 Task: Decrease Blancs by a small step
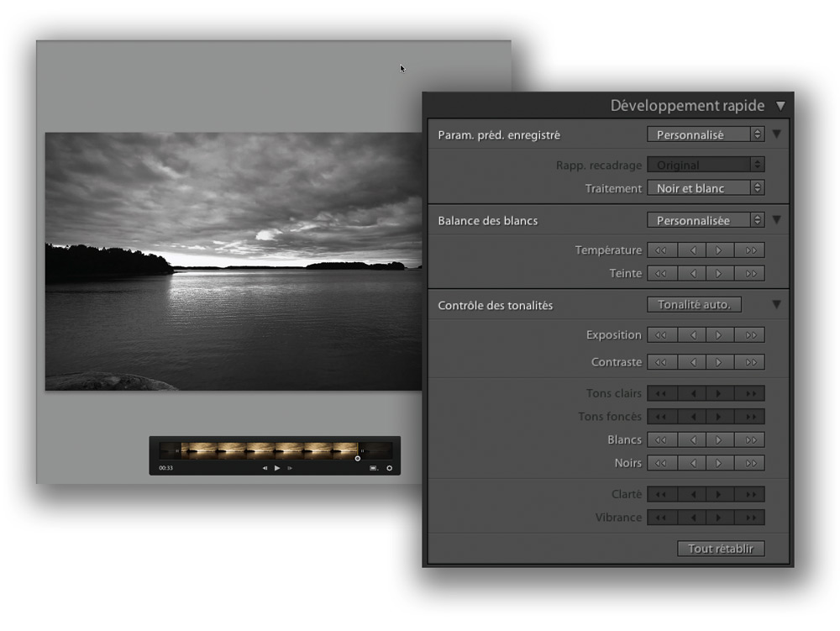click(691, 439)
